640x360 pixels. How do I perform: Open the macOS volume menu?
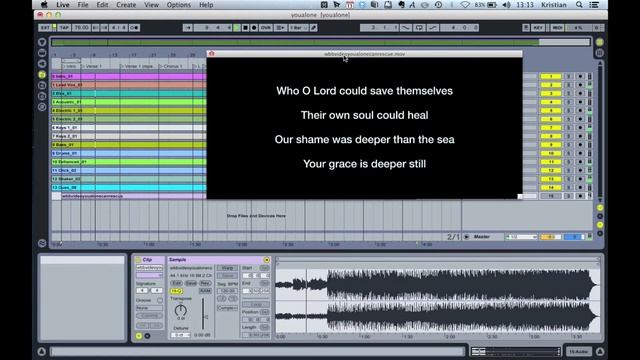[506, 5]
